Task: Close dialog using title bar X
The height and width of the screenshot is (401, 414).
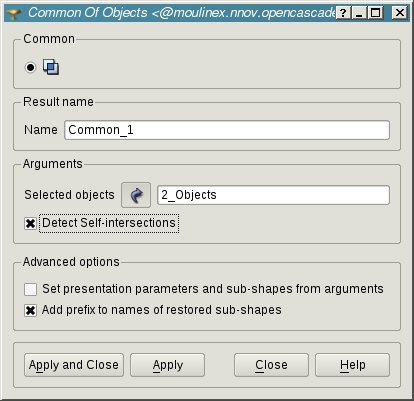Action: tap(399, 13)
